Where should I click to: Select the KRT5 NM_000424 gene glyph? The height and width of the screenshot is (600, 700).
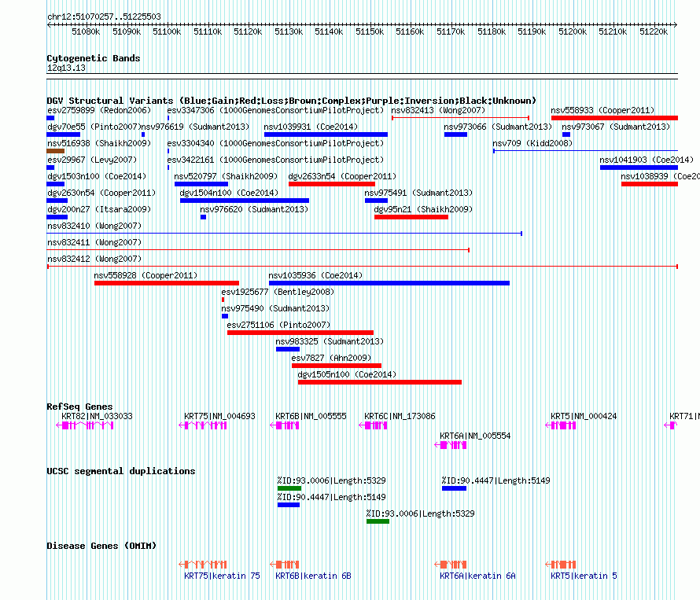pyautogui.click(x=561, y=425)
